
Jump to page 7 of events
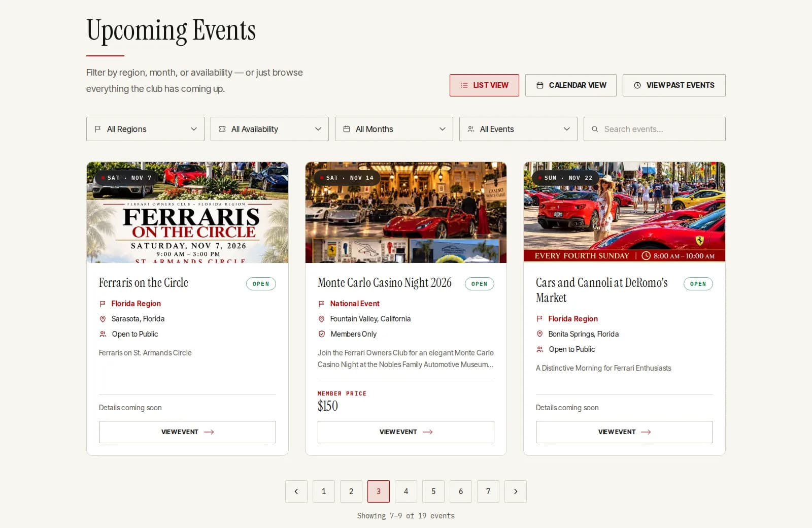pos(488,491)
